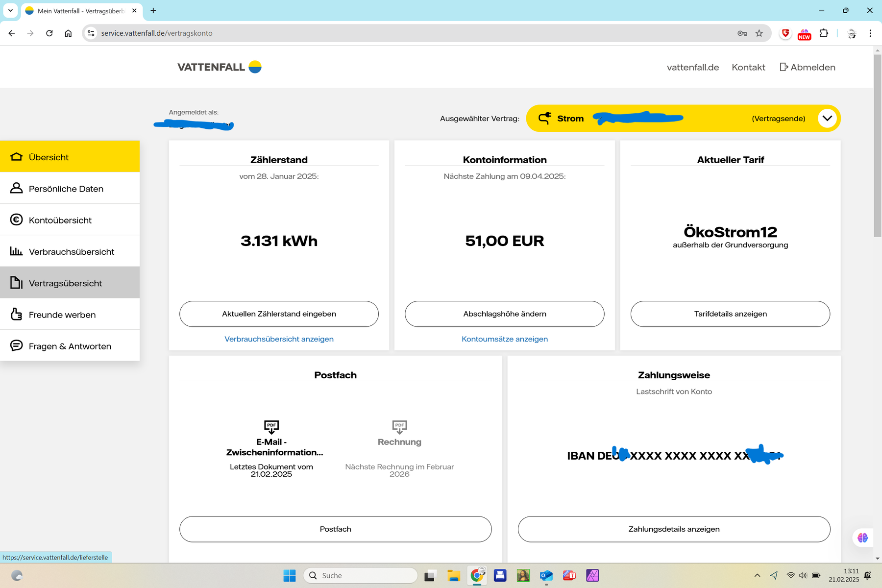
Task: Click the Rechnung PDF icon
Action: point(399,427)
